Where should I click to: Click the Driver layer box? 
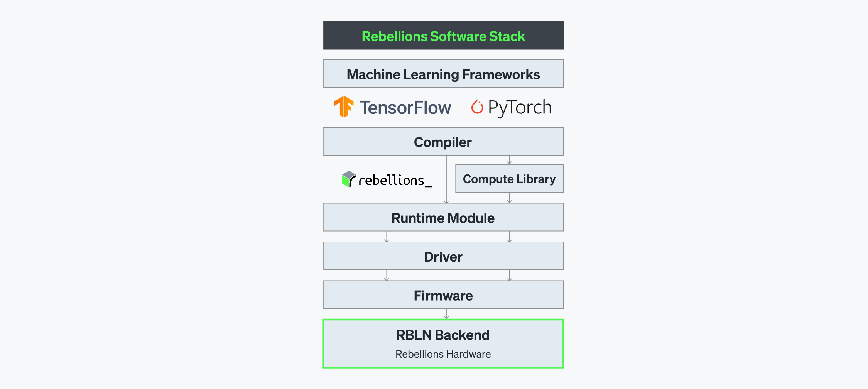point(443,256)
